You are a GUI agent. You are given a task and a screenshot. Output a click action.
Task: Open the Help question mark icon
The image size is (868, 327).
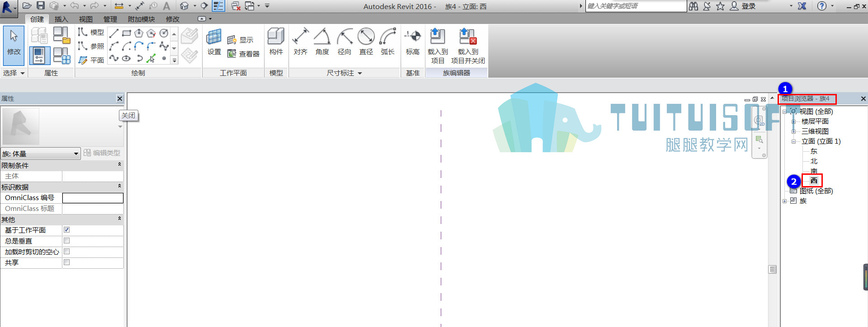(822, 6)
